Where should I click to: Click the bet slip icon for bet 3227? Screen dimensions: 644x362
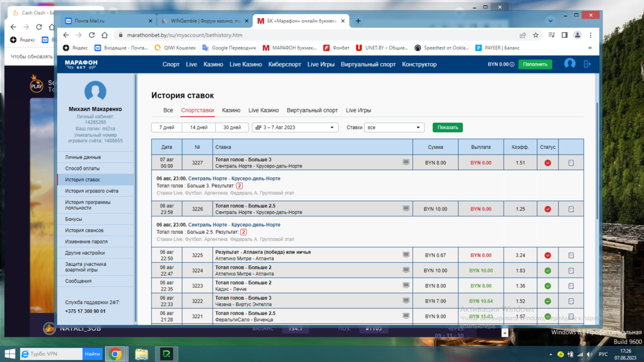571,163
